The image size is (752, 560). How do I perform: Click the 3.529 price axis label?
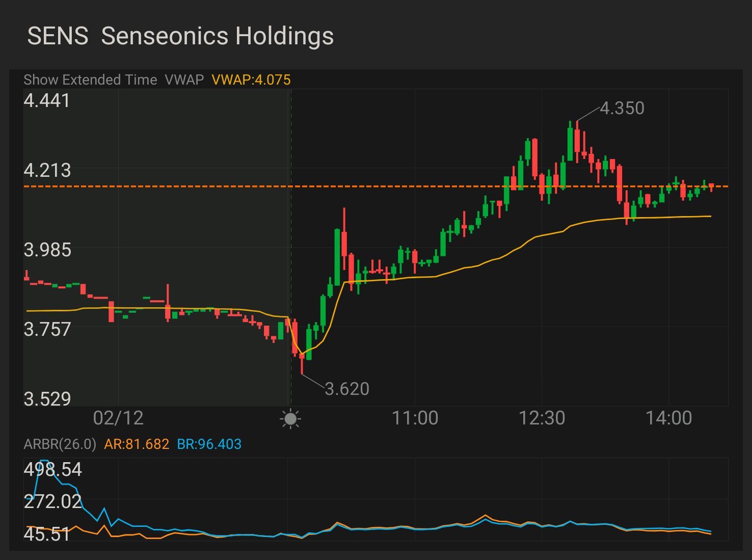(47, 398)
